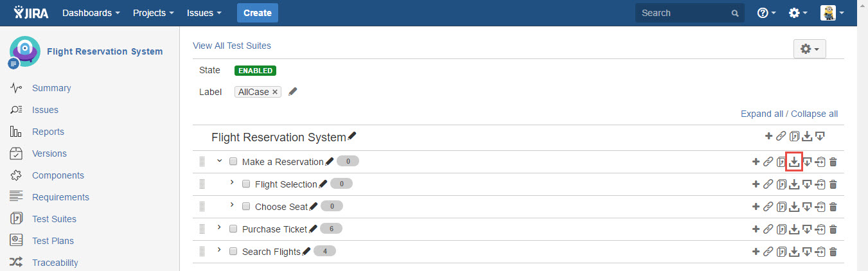This screenshot has height=271, width=868.
Task: Collapse the Make a Reservation folder
Action: [220, 161]
